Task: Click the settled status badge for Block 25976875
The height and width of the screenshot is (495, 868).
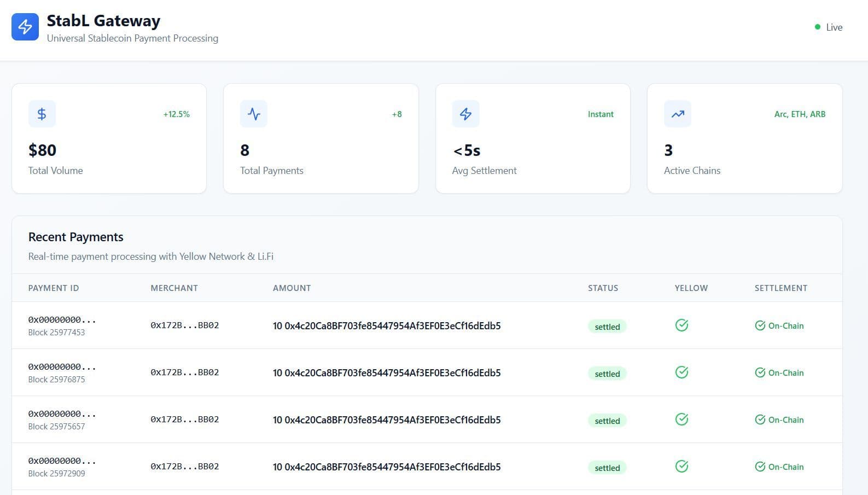Action: pyautogui.click(x=607, y=374)
